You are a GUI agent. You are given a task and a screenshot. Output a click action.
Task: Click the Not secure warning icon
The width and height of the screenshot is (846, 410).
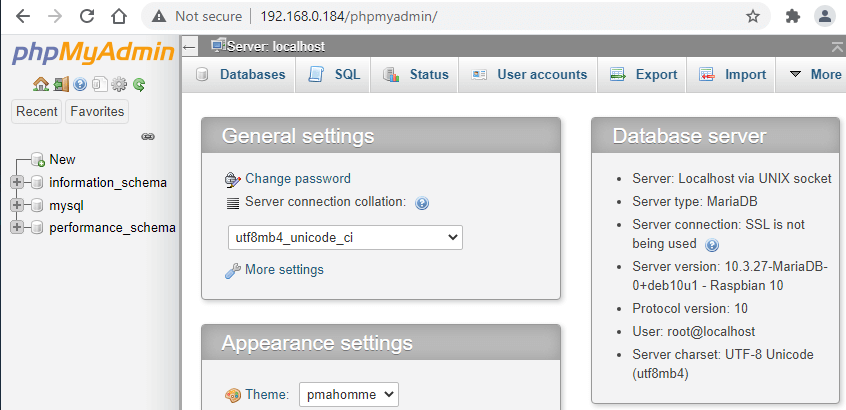point(159,16)
